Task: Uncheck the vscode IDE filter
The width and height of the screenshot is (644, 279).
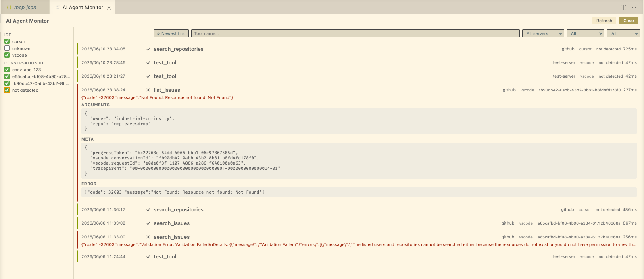Action: coord(7,55)
